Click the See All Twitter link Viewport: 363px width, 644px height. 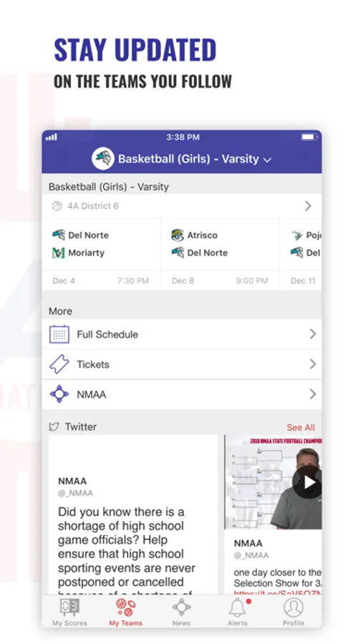[x=301, y=427]
